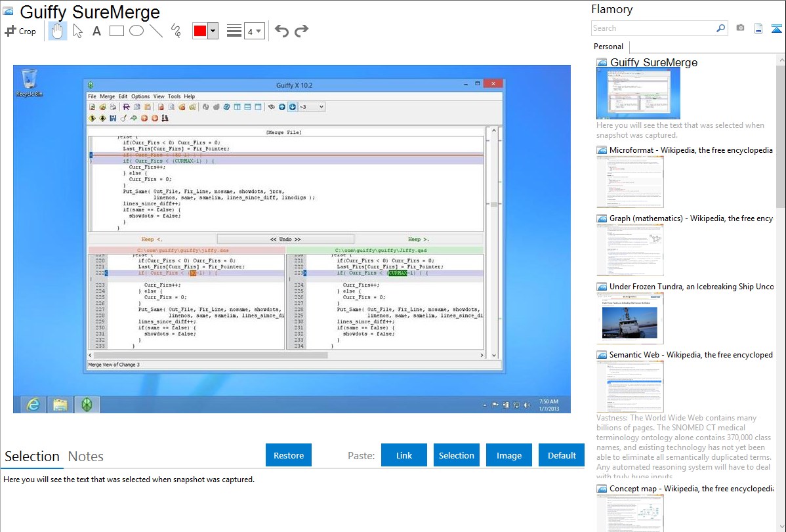Open the Semantic Web snapshot title
Screen dimensions: 786x532
pyautogui.click(x=691, y=354)
